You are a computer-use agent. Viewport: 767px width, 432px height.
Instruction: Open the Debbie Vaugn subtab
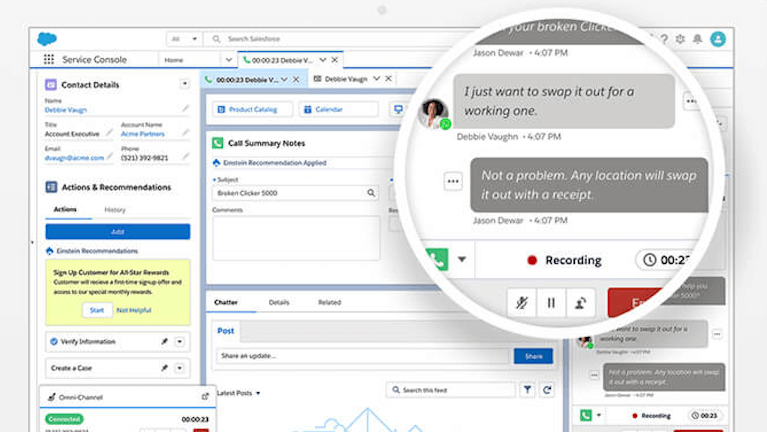346,78
